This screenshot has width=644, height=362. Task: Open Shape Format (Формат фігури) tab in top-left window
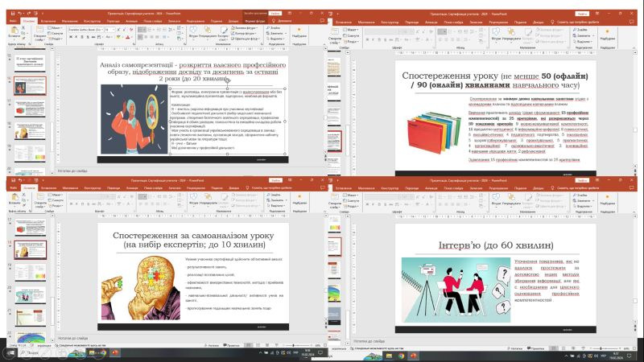255,21
